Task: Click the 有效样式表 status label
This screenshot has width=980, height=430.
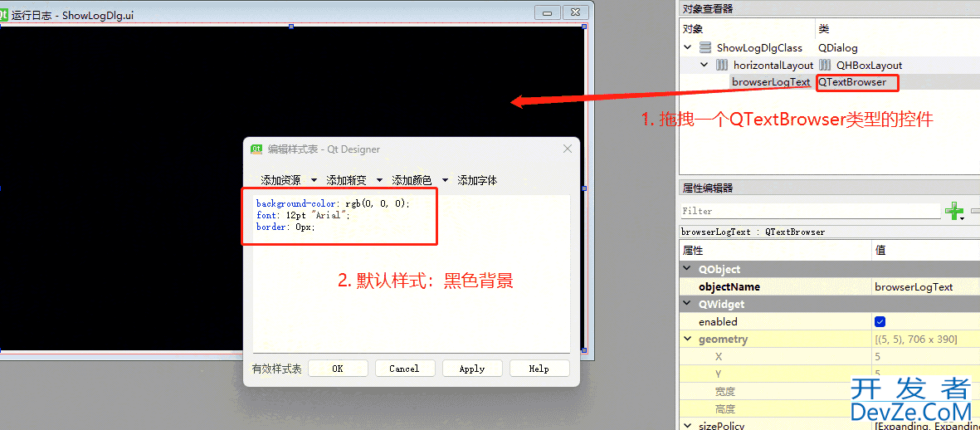Action: click(276, 369)
